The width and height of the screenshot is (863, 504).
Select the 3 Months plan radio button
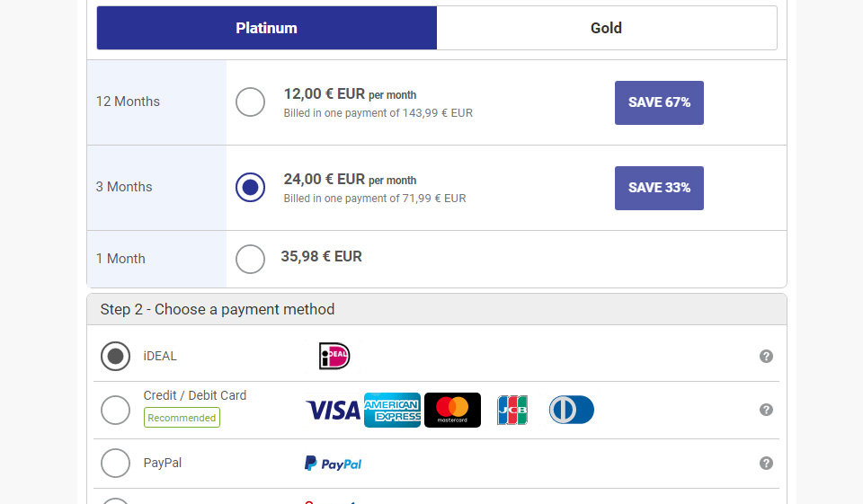250,188
